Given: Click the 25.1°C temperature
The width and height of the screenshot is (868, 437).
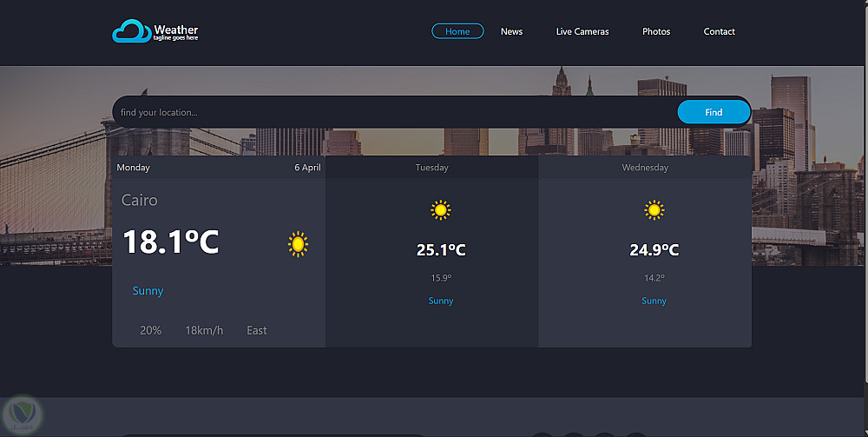Looking at the screenshot, I should click(x=441, y=250).
